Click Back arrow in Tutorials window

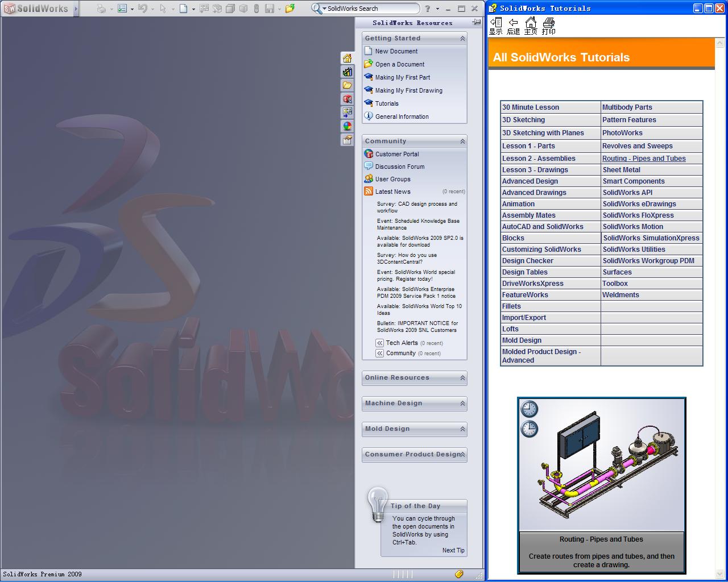(513, 26)
